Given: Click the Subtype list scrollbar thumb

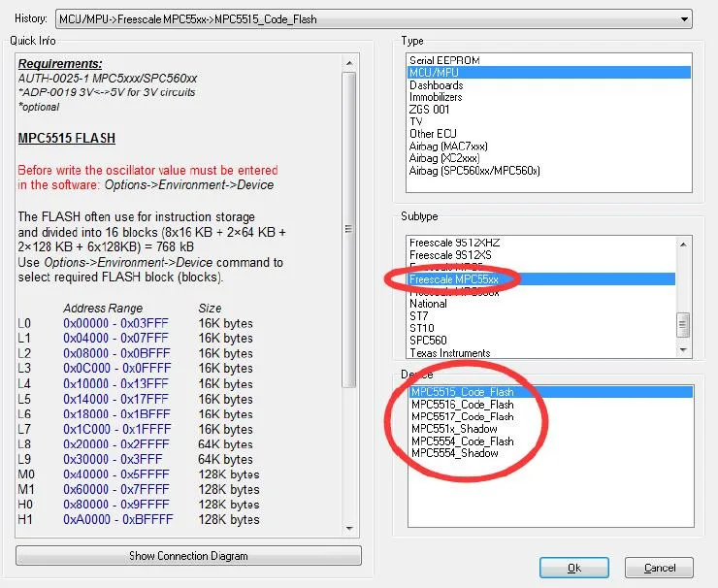Looking at the screenshot, I should pyautogui.click(x=683, y=324).
